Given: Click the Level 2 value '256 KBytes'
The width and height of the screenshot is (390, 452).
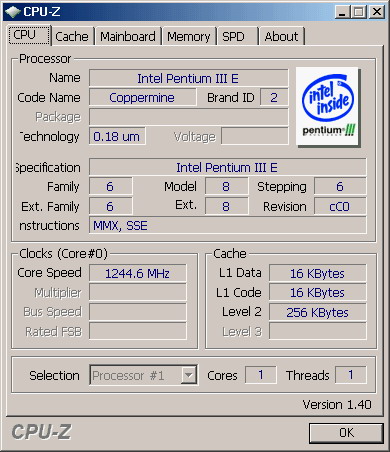Looking at the screenshot, I should [x=317, y=312].
